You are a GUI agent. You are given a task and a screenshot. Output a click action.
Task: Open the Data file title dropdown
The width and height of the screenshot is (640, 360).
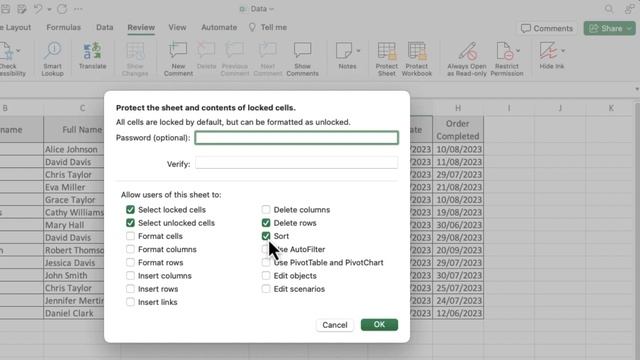click(x=271, y=9)
